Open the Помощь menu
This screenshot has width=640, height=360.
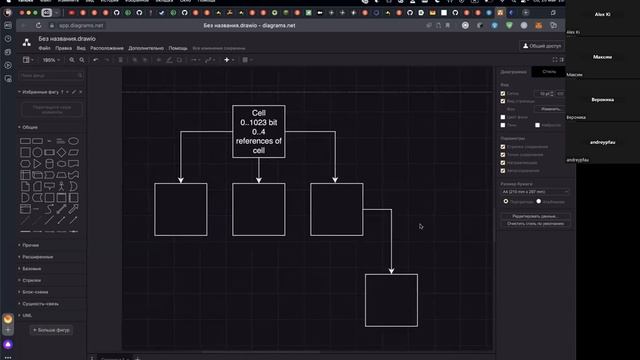(x=178, y=48)
